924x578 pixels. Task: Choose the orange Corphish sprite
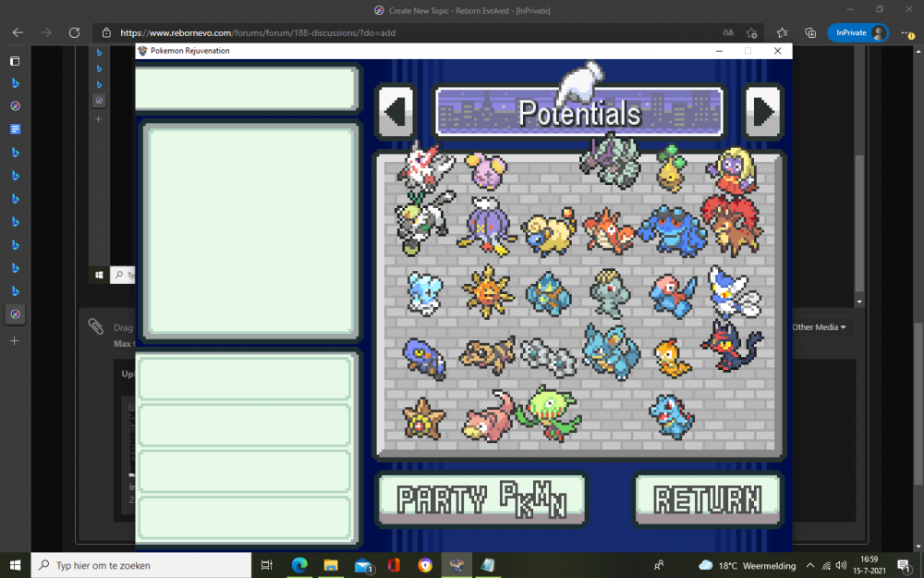click(x=609, y=231)
